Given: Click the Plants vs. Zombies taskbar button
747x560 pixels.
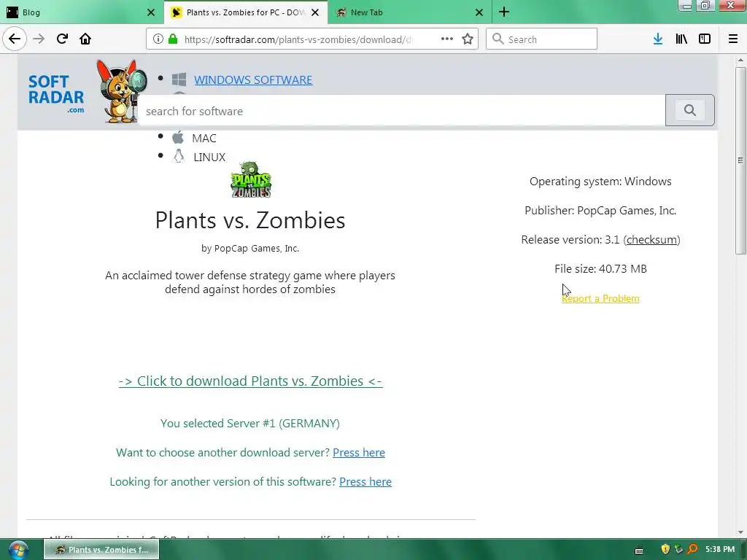Looking at the screenshot, I should pos(101,550).
